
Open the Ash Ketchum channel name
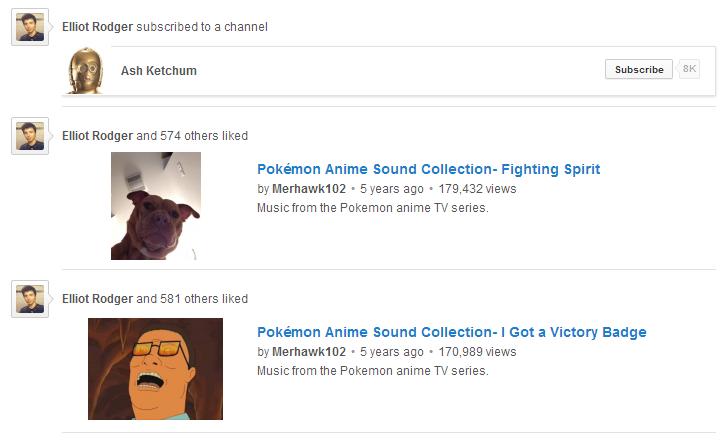click(x=158, y=71)
